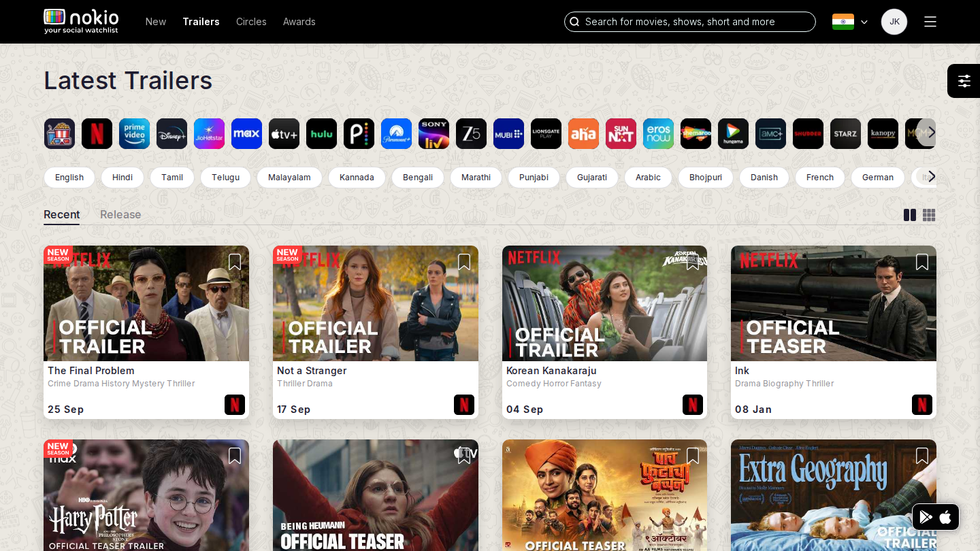980x551 pixels.
Task: Select the aha provider icon
Action: click(x=583, y=133)
